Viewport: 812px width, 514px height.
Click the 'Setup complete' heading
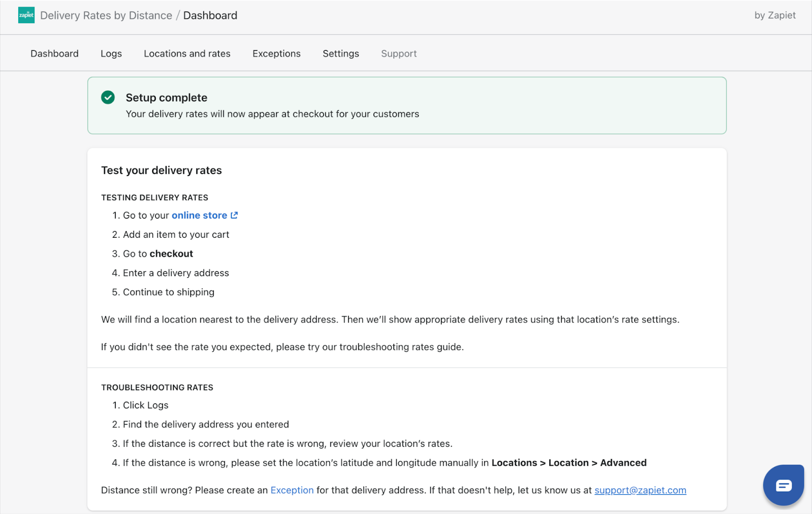coord(166,98)
